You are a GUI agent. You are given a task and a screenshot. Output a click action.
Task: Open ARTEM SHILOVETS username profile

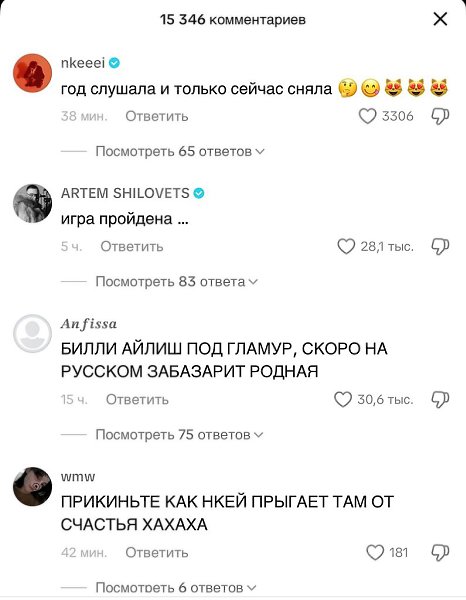pyautogui.click(x=125, y=193)
